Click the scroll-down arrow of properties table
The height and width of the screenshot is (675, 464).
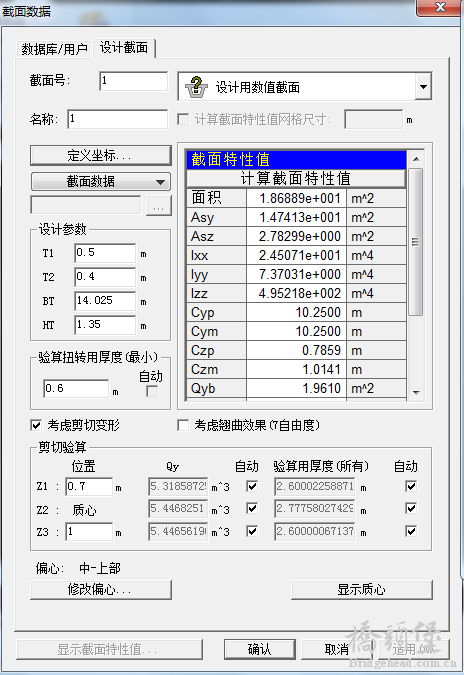[416, 392]
